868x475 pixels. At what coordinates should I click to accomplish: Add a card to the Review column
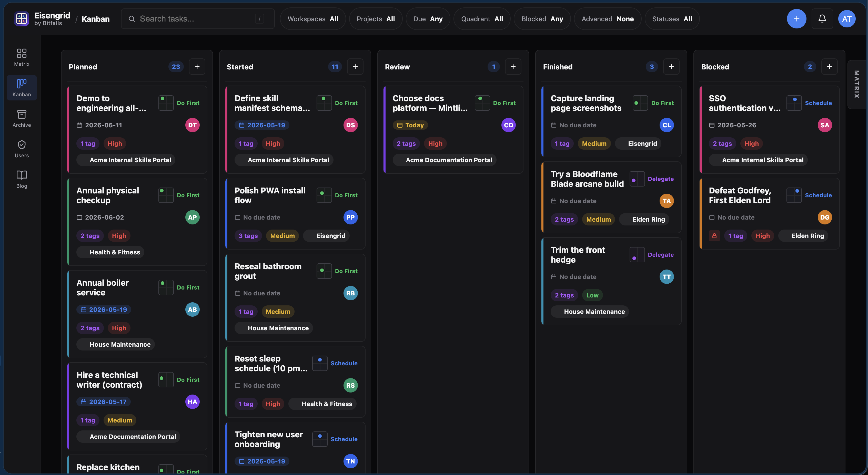(x=513, y=67)
